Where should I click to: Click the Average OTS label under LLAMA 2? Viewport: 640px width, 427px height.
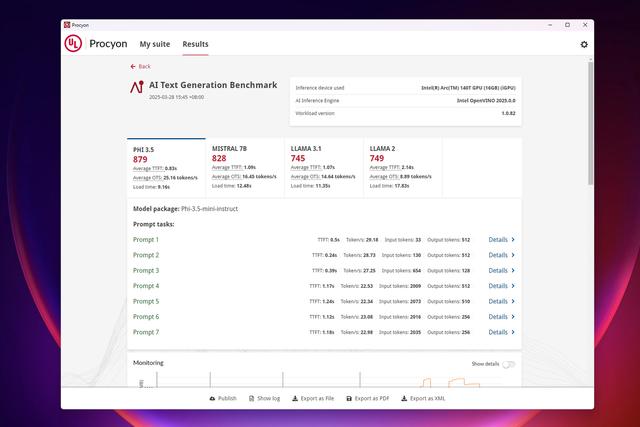[x=384, y=177]
